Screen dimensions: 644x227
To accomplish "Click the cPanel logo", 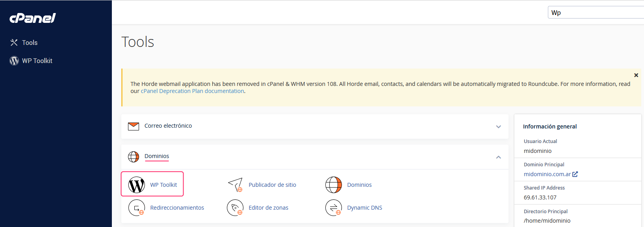I will tap(33, 18).
